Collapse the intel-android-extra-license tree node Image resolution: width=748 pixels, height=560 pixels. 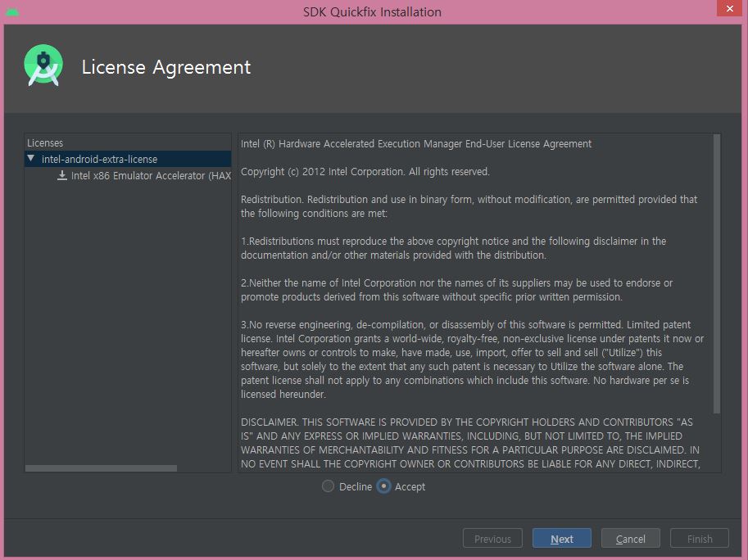31,158
